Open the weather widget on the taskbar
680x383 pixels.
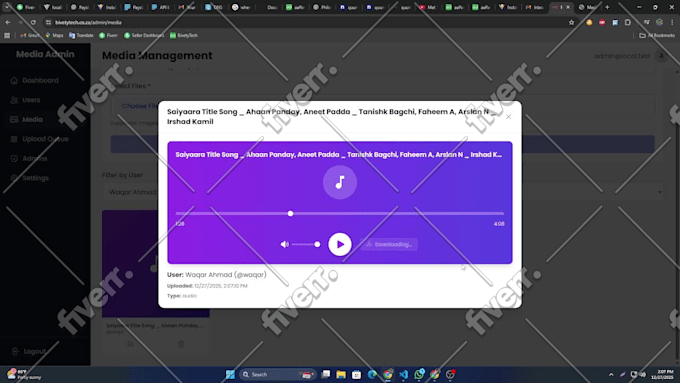[x=24, y=374]
